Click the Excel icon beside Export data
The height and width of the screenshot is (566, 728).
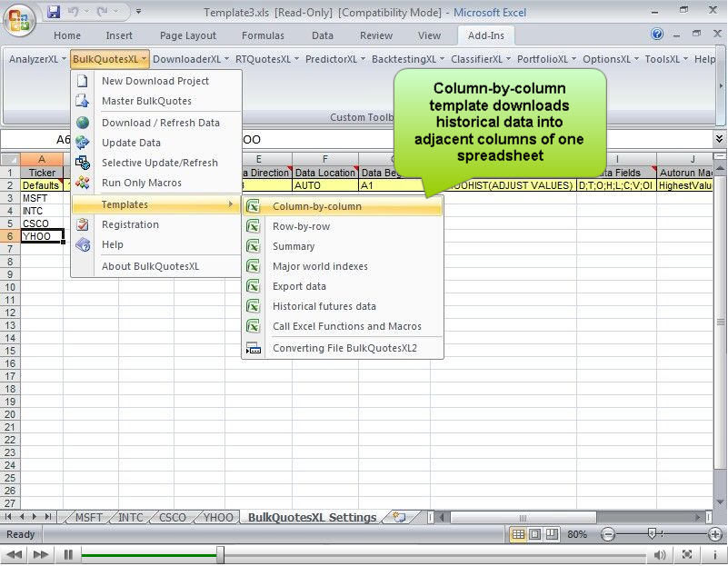click(x=253, y=286)
